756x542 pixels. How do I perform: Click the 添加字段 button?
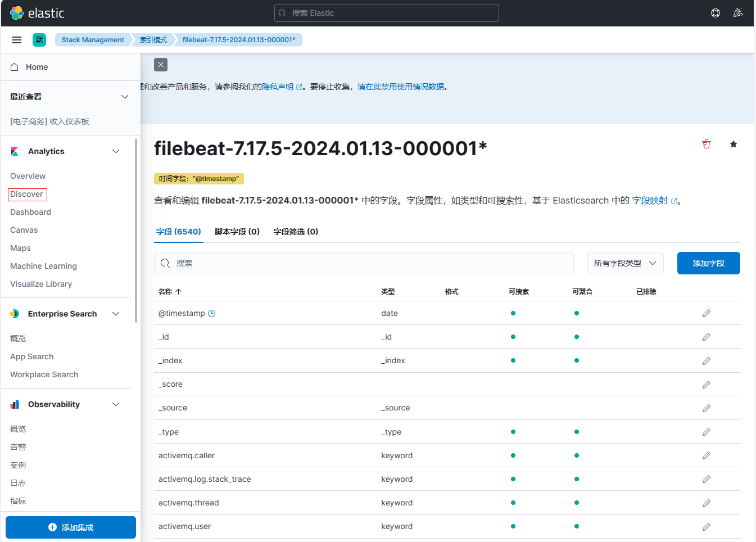708,263
